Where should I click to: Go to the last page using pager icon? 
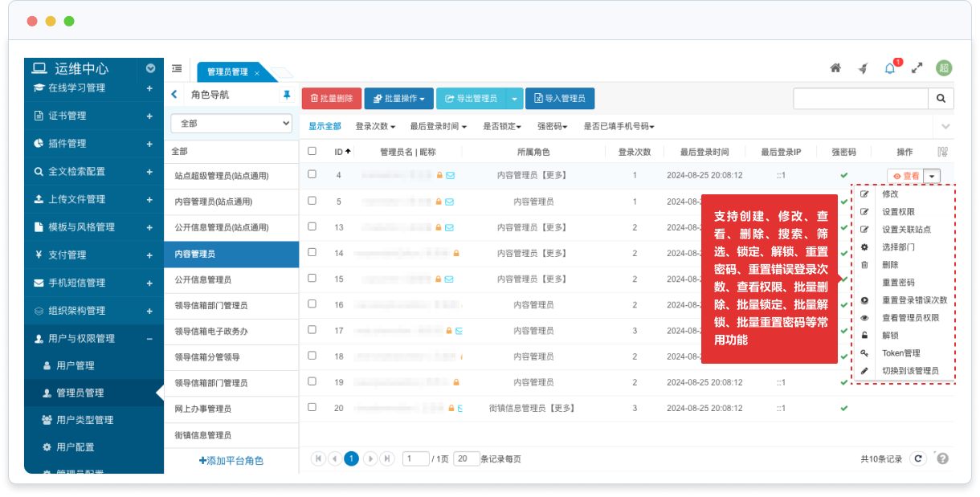click(388, 458)
